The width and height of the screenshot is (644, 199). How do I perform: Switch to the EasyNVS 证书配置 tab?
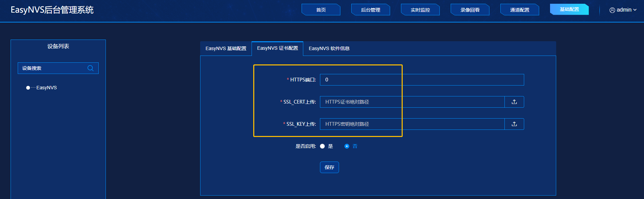click(277, 48)
